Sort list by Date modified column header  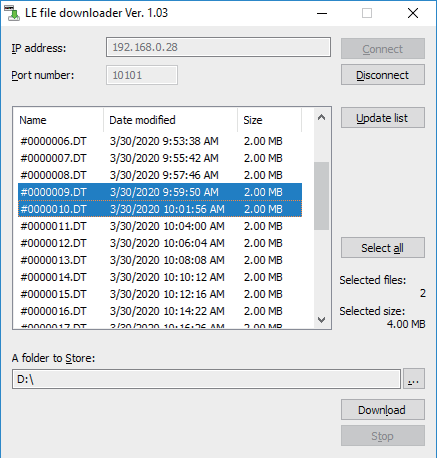click(170, 120)
